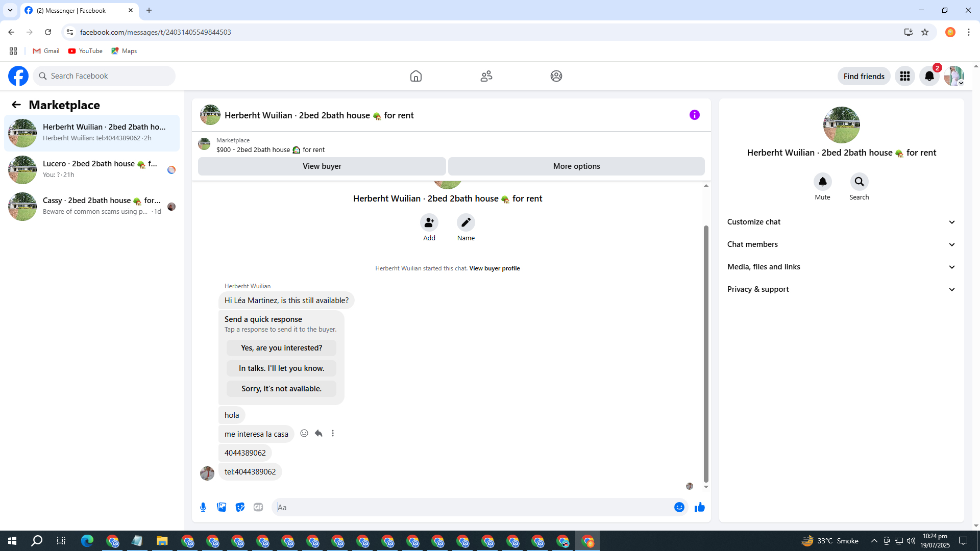Send a thumbs-up like
This screenshot has height=551, width=980.
coord(699,507)
